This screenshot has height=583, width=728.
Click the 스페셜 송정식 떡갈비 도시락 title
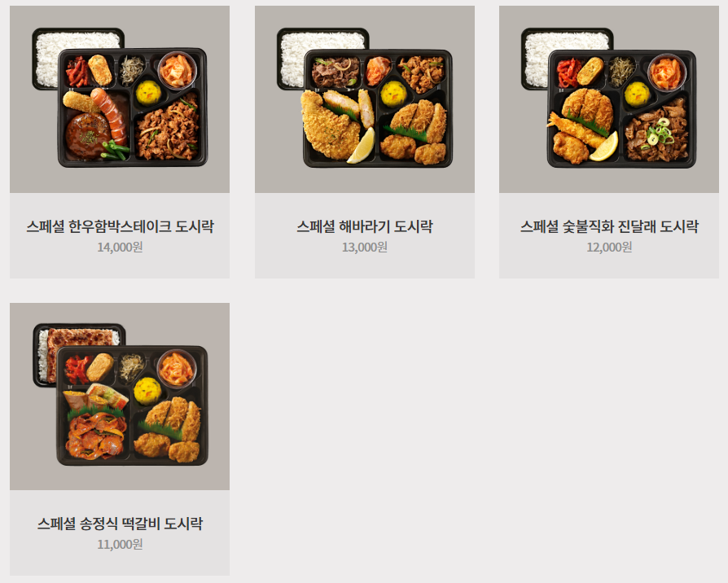coord(120,524)
